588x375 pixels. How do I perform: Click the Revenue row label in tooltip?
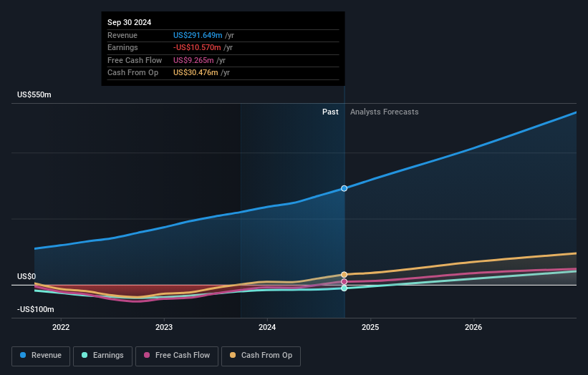pyautogui.click(x=122, y=35)
